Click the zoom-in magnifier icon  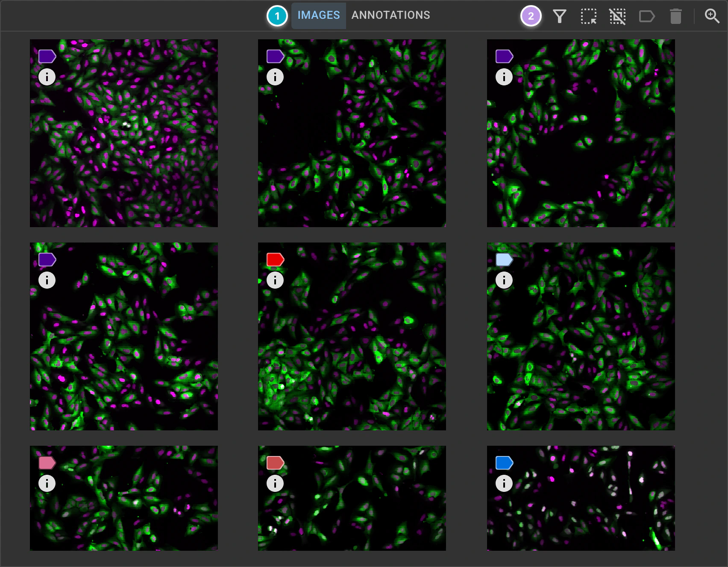pyautogui.click(x=712, y=16)
